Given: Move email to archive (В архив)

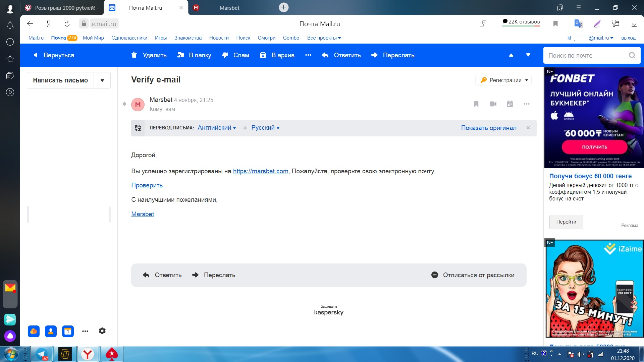Looking at the screenshot, I should [277, 55].
